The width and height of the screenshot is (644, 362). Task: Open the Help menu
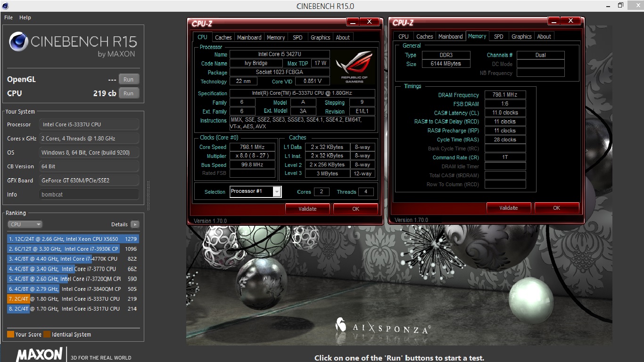25,17
